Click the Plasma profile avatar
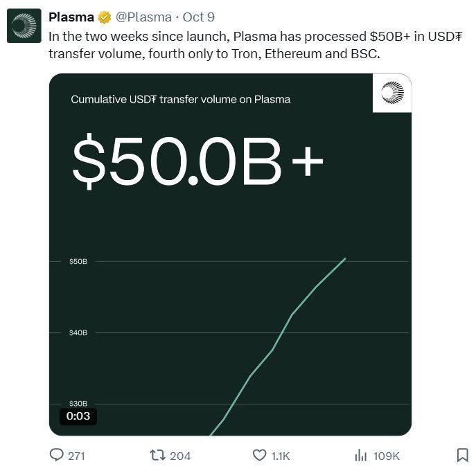The image size is (476, 473). [x=25, y=26]
